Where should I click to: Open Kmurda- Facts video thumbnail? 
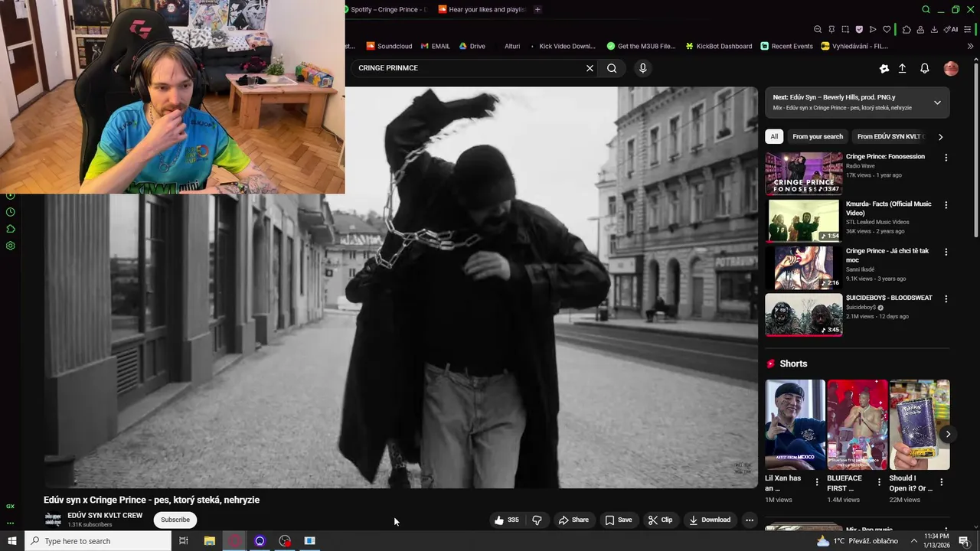click(x=804, y=220)
